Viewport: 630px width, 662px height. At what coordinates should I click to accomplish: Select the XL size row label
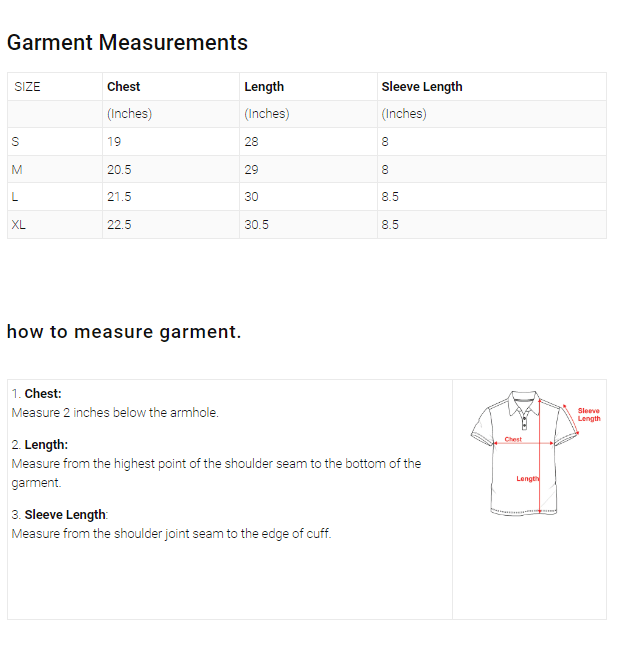pyautogui.click(x=18, y=225)
